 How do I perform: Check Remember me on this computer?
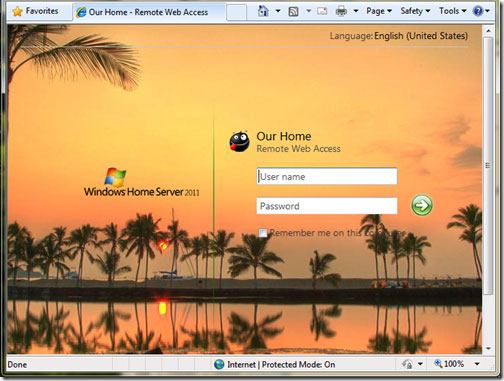[263, 233]
